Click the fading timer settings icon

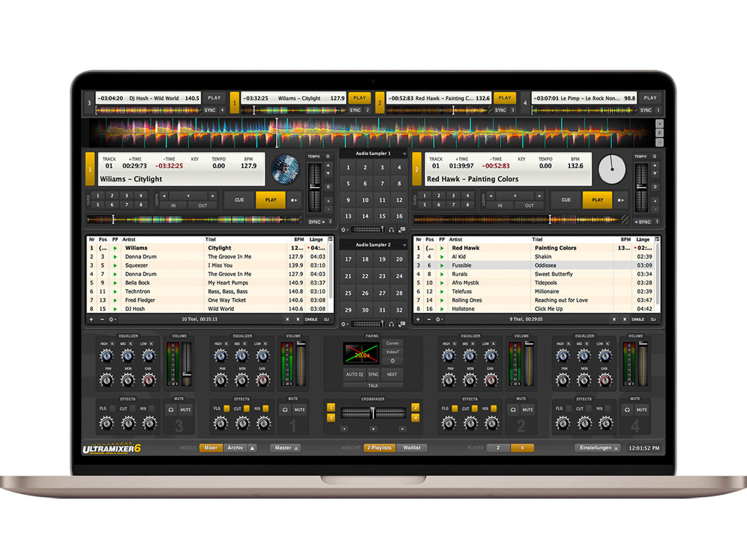[x=392, y=361]
